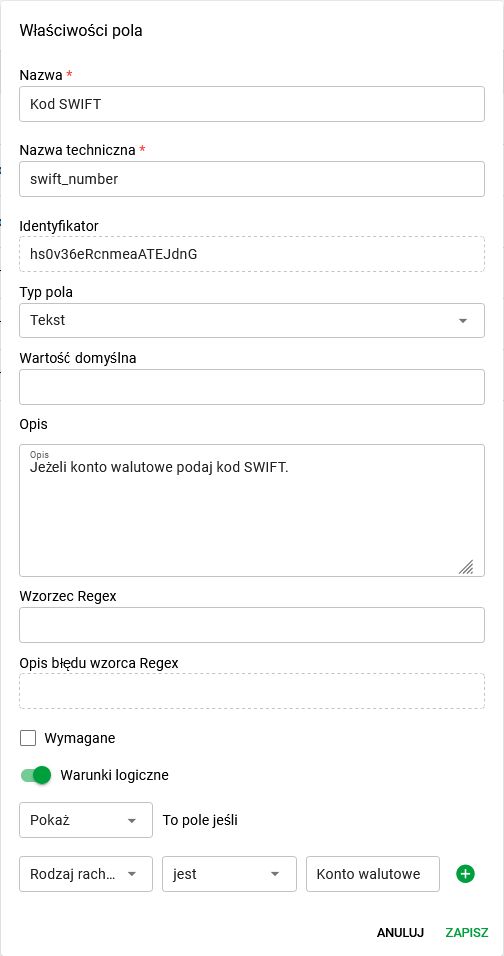Image resolution: width=504 pixels, height=956 pixels.
Task: Click the empty Wartość domyślna input
Action: tap(252, 387)
